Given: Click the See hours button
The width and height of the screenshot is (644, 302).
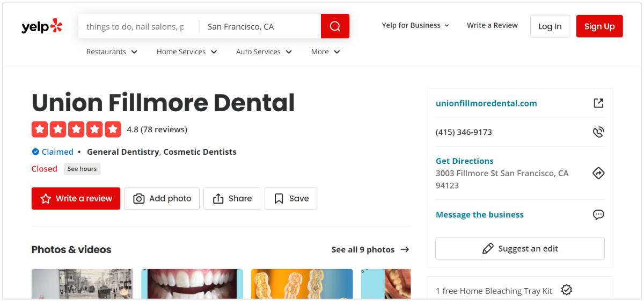Looking at the screenshot, I should pos(82,169).
